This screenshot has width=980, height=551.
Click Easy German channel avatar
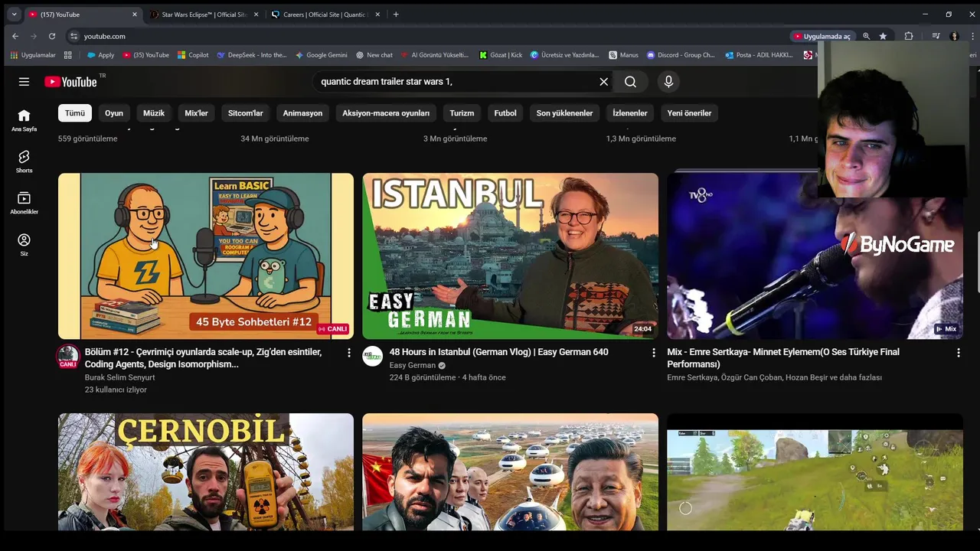tap(373, 356)
